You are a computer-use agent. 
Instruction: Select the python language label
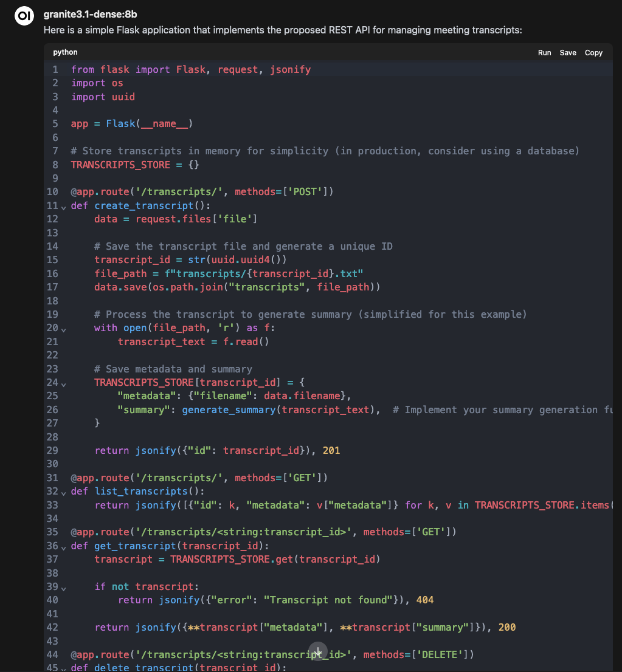pos(64,52)
